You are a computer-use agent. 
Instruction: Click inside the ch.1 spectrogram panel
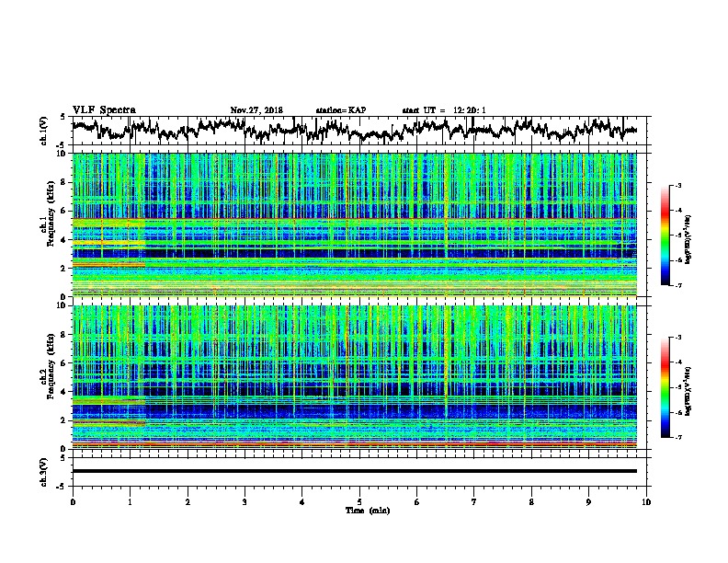point(355,224)
